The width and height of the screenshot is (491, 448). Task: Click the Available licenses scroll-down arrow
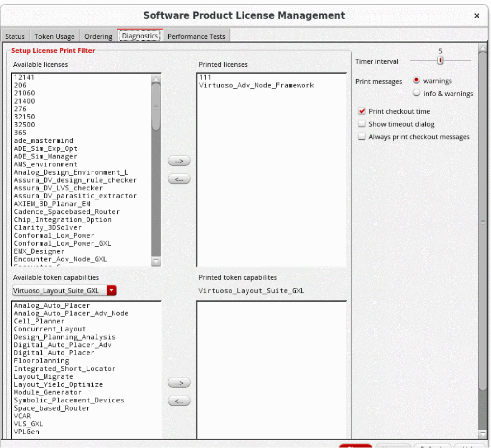[x=156, y=262]
